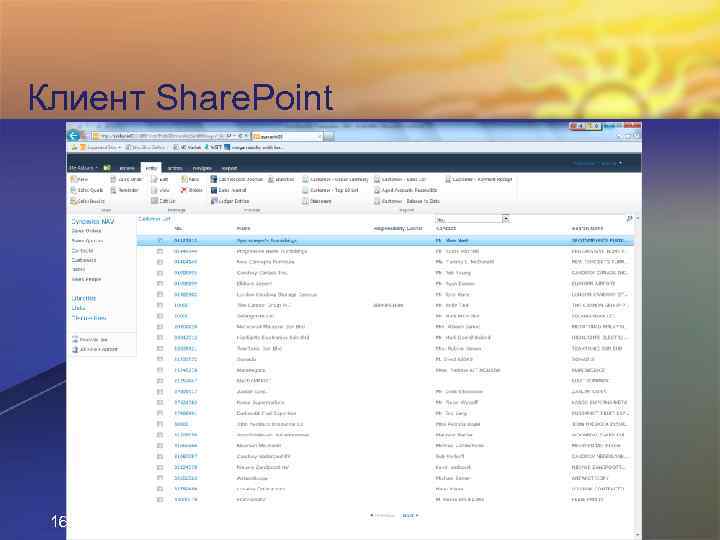The image size is (720, 540).
Task: Open the Sales Orders link in the sidebar
Action: [87, 231]
